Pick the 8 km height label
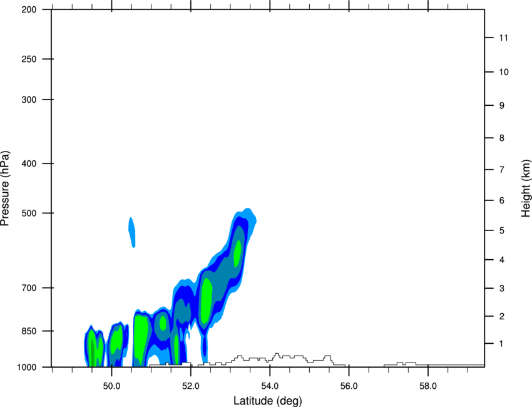Image resolution: width=532 pixels, height=407 pixels. pos(502,138)
